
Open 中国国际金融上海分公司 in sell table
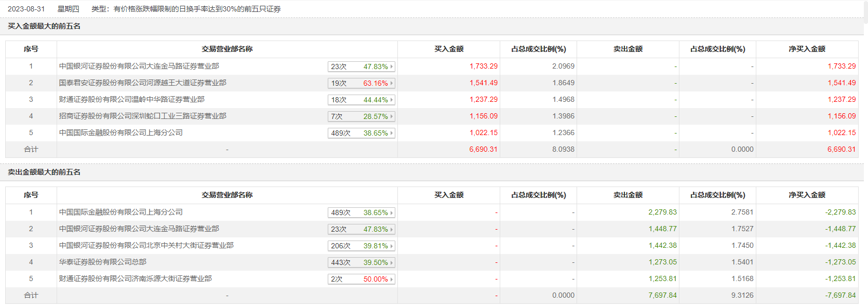pyautogui.click(x=121, y=212)
